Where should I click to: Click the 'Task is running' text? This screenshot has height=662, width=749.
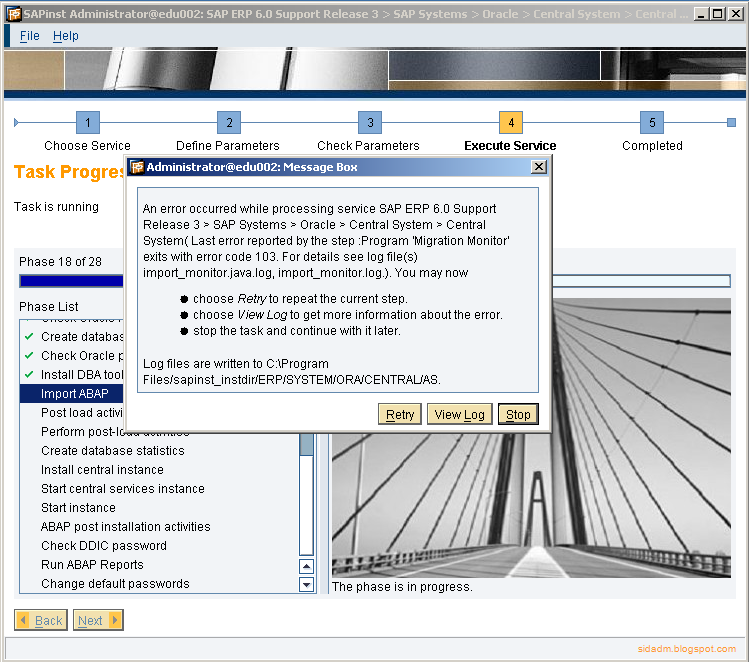click(x=56, y=207)
